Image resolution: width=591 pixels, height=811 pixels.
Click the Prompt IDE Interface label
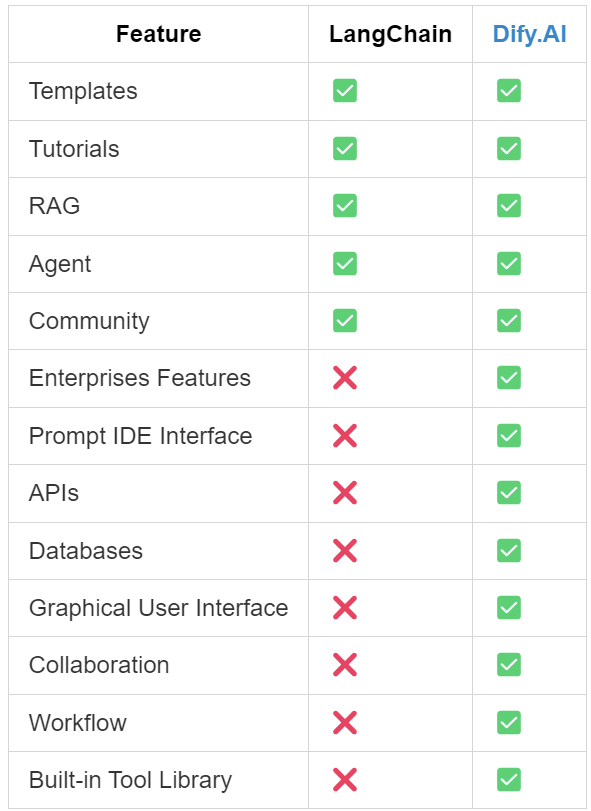[x=141, y=436]
